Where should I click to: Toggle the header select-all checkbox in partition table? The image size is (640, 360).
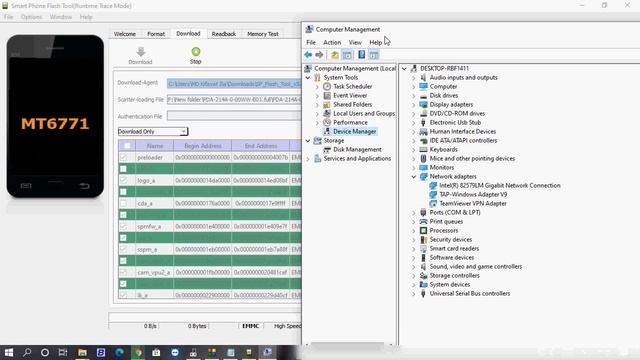click(127, 146)
